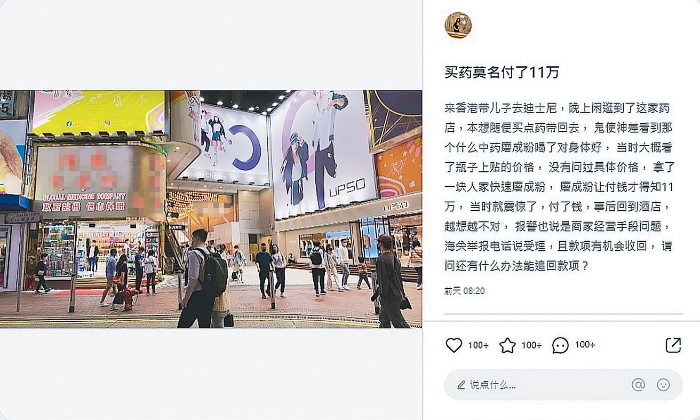Click the timestamp "前天 08:20"
700x420 pixels.
[x=464, y=291]
